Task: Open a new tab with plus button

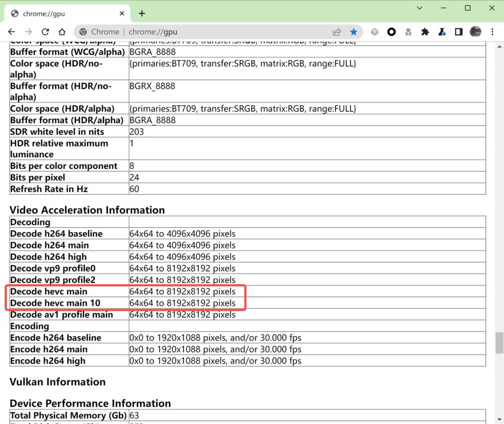Action: (142, 14)
